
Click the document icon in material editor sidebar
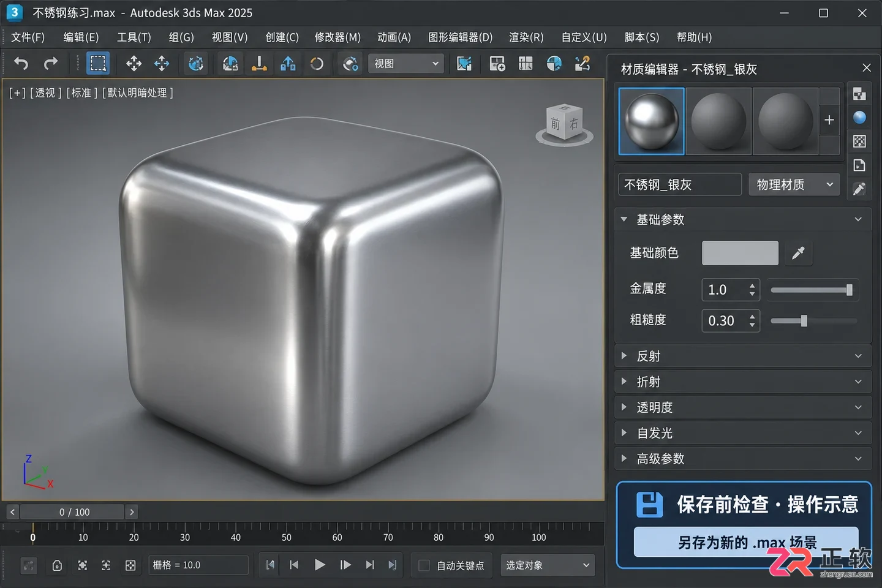859,165
